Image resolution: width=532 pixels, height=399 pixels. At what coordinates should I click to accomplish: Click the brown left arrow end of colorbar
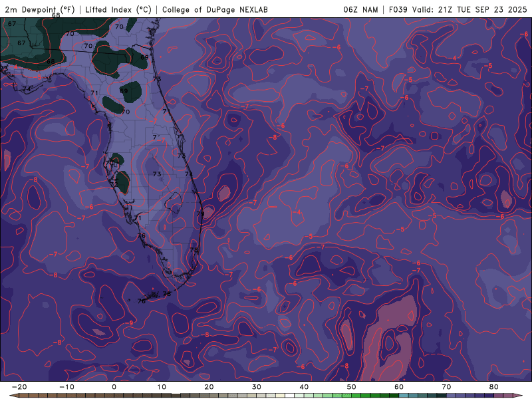point(13,396)
